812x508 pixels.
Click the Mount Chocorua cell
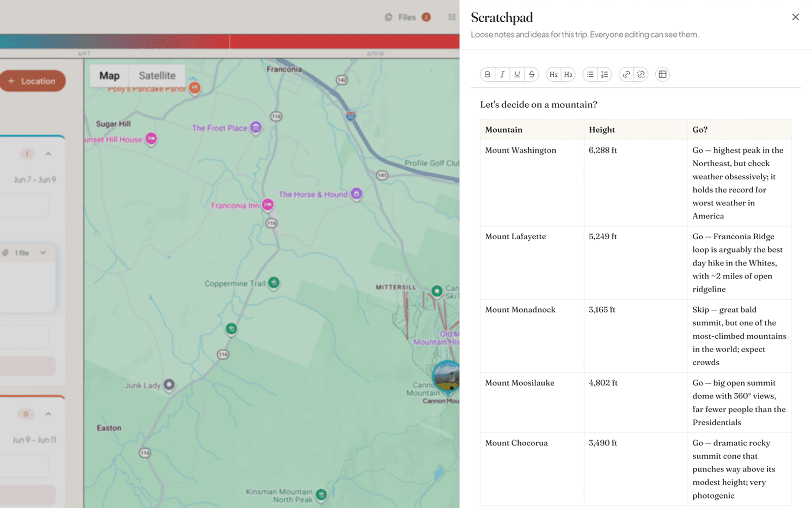[x=532, y=469]
